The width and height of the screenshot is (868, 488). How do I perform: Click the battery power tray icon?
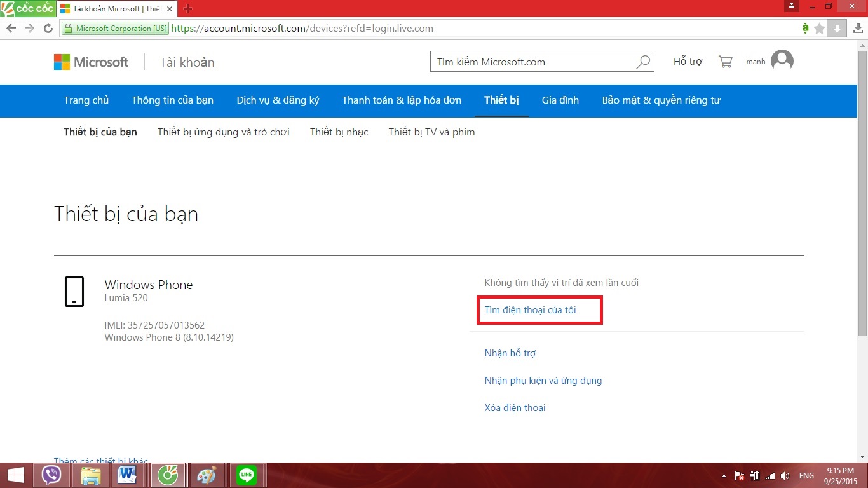pos(755,476)
